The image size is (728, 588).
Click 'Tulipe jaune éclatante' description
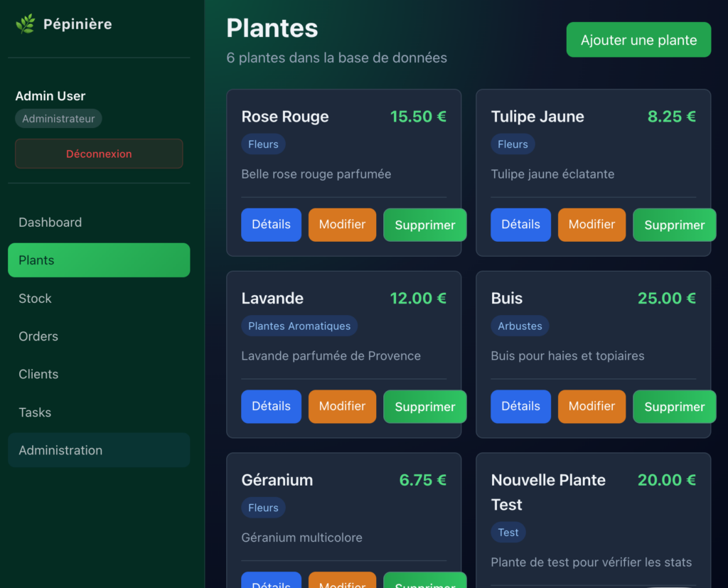click(x=552, y=174)
